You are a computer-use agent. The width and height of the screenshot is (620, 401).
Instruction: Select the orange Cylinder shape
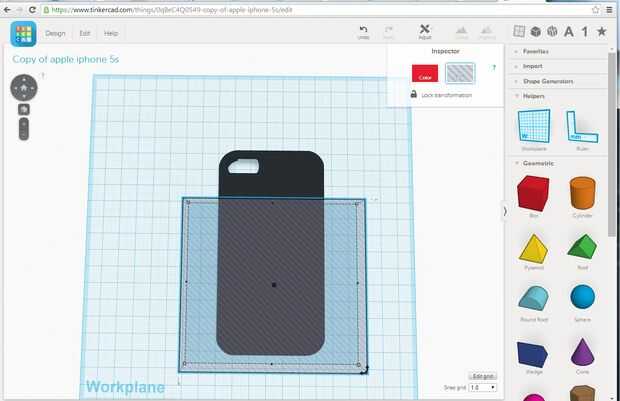coord(582,193)
